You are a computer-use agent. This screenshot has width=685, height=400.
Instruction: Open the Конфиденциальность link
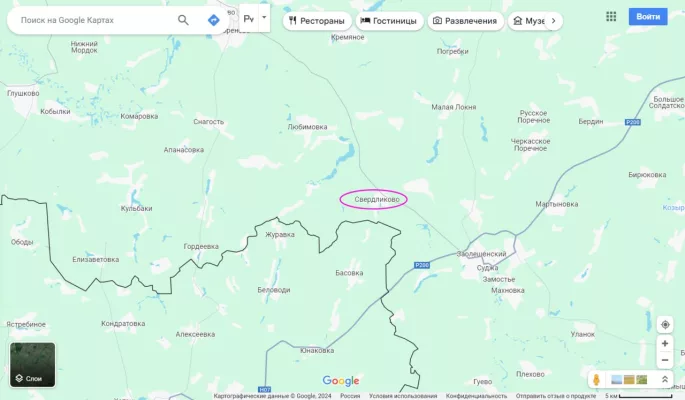[476, 396]
